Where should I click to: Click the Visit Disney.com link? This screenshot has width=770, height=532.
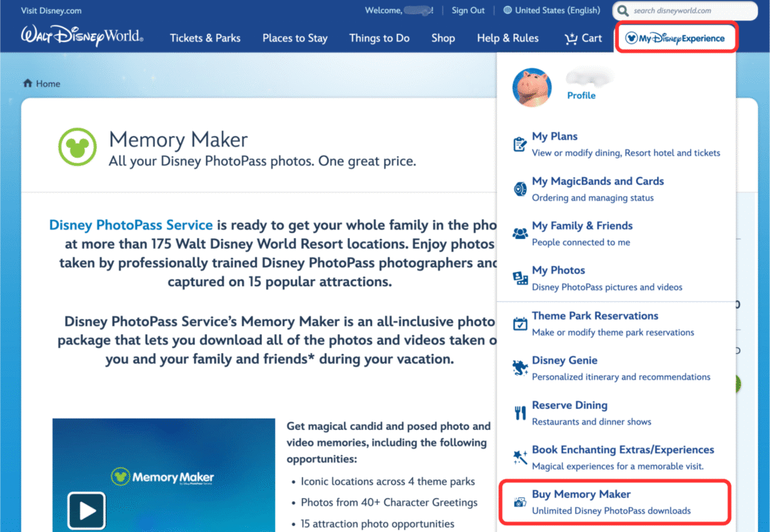pyautogui.click(x=51, y=11)
